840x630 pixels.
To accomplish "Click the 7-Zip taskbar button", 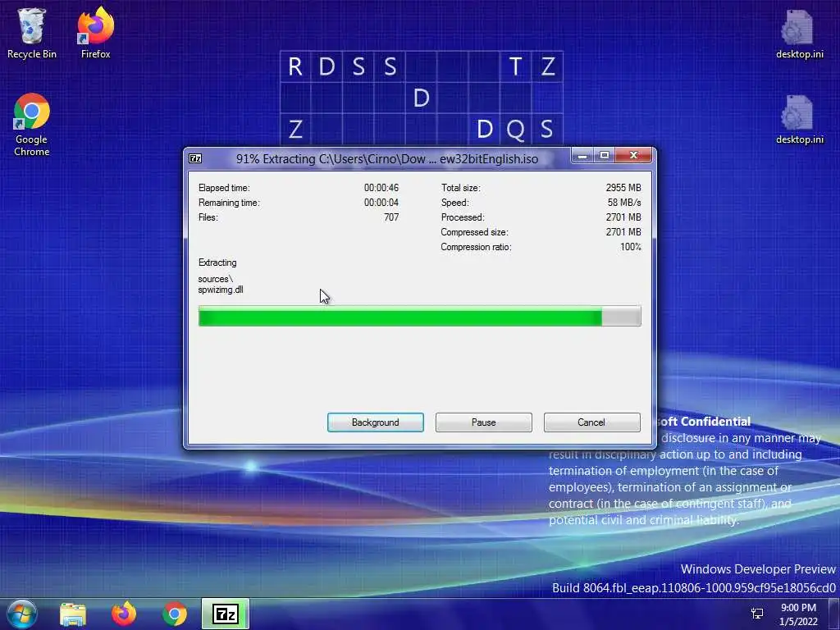I will coord(226,614).
